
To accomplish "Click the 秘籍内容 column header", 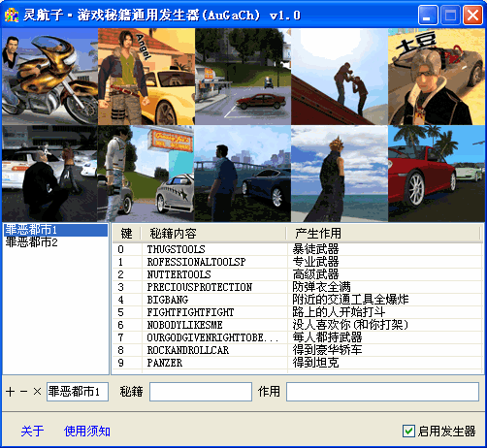I will 213,234.
